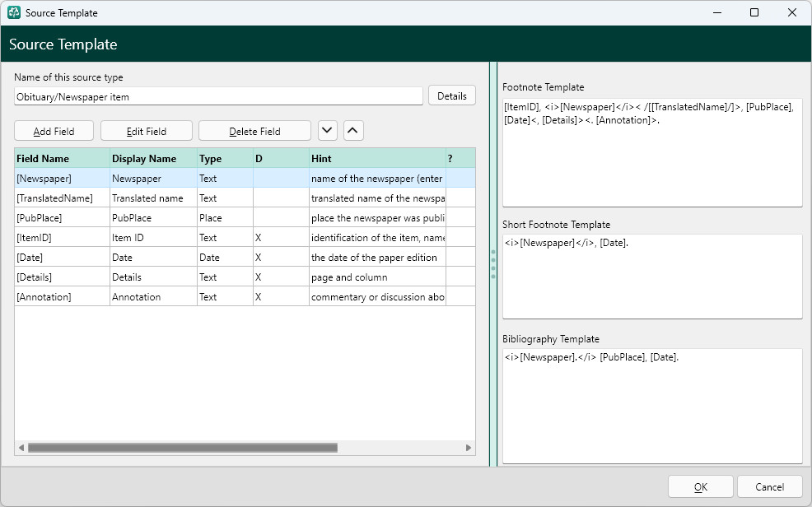Click the Edit Field button

click(147, 131)
